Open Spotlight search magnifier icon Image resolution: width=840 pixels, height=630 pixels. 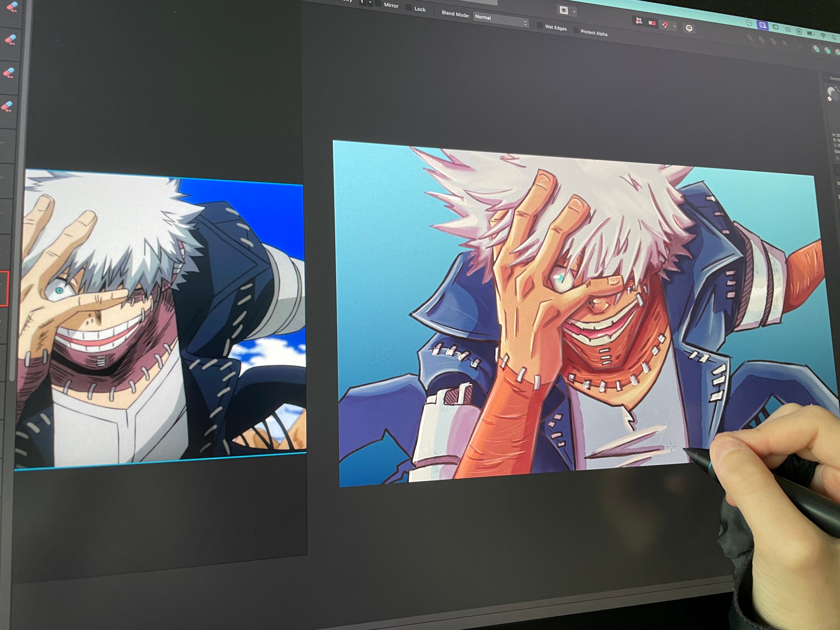tap(834, 37)
